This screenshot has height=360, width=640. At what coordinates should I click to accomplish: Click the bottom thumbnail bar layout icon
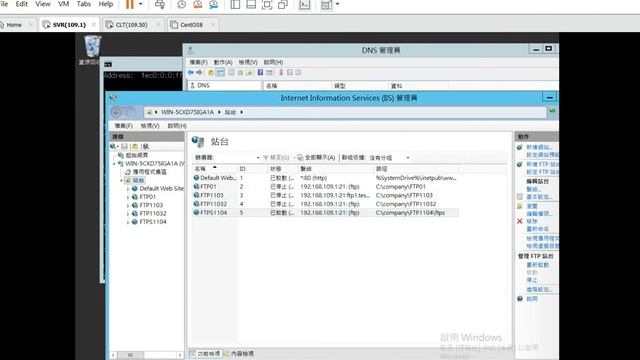pyautogui.click(x=251, y=4)
